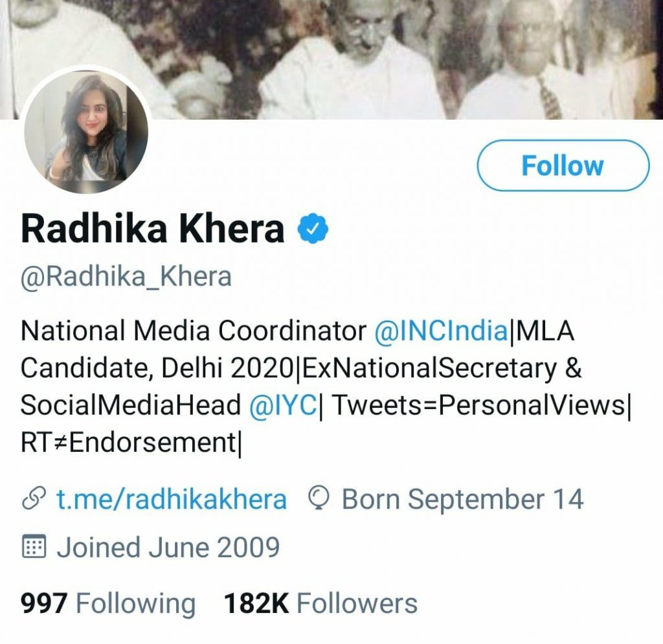Click the Joined June 2009 text
This screenshot has width=663, height=644.
tap(168, 548)
